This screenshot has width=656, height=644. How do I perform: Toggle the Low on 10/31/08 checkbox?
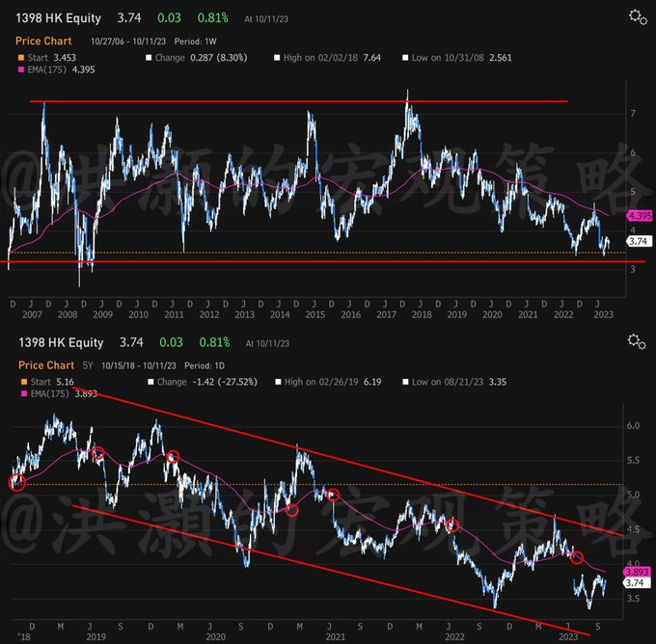tap(405, 58)
